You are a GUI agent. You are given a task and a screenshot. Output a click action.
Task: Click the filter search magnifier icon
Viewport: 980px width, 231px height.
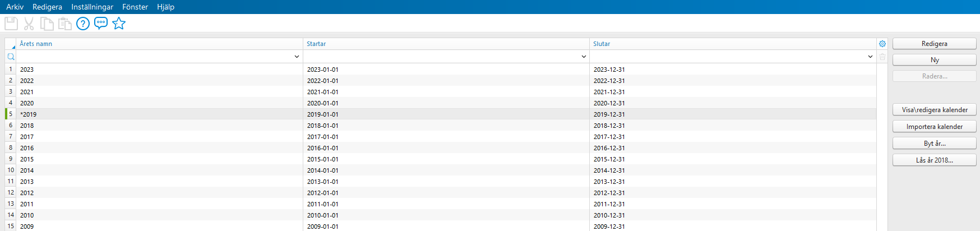coord(11,57)
